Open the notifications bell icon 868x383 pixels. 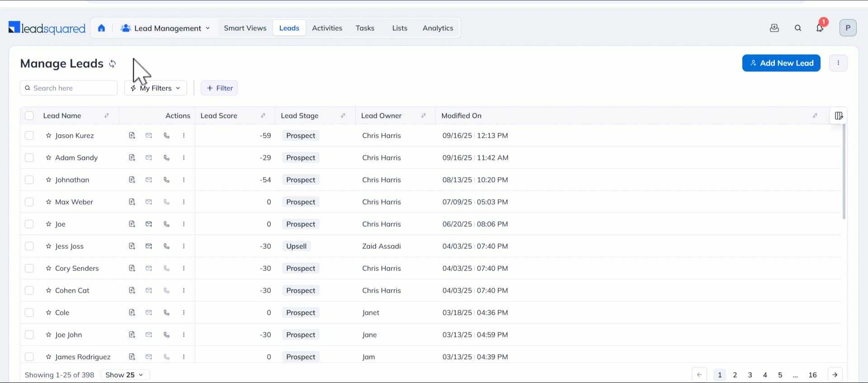(x=820, y=28)
